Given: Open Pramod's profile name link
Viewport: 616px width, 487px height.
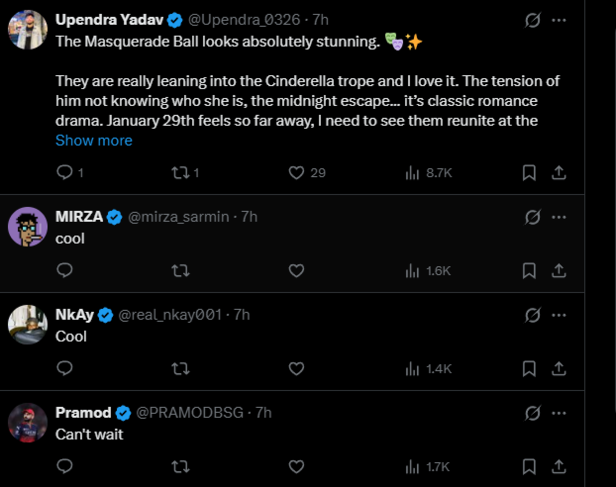Looking at the screenshot, I should coord(83,412).
